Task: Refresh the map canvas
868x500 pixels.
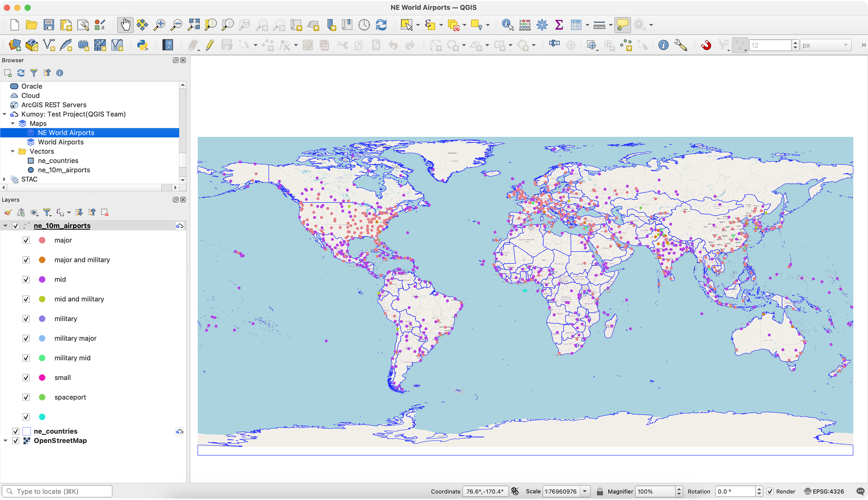Action: point(381,25)
